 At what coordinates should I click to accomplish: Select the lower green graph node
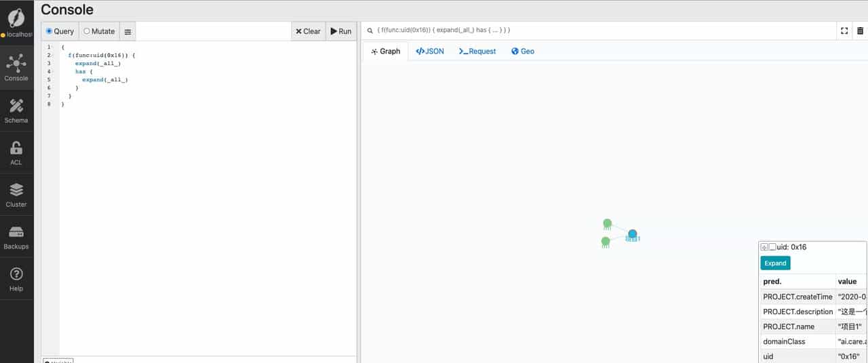click(606, 241)
